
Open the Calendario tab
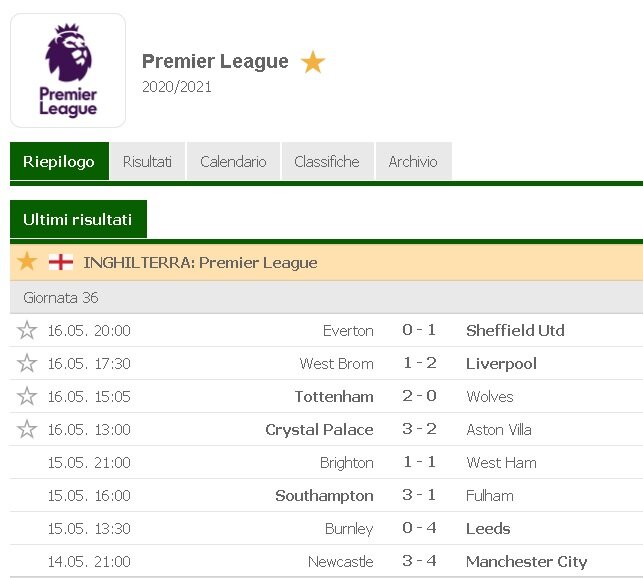point(233,162)
